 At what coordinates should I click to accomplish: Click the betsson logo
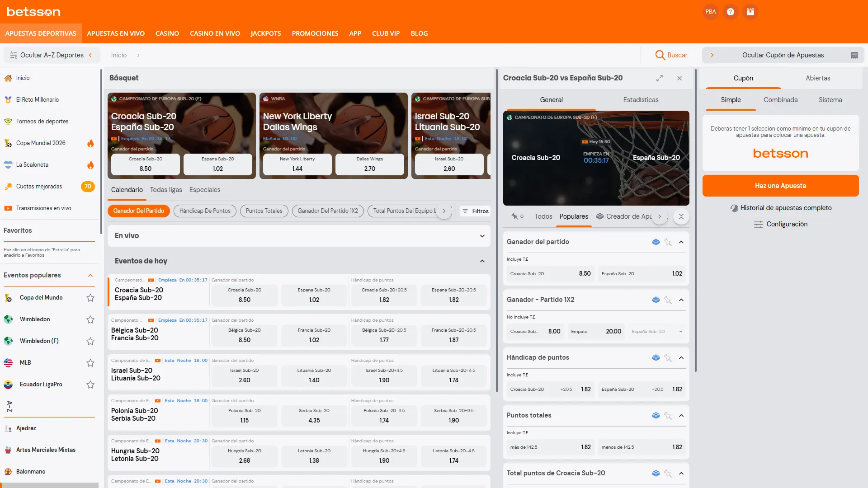click(x=33, y=12)
